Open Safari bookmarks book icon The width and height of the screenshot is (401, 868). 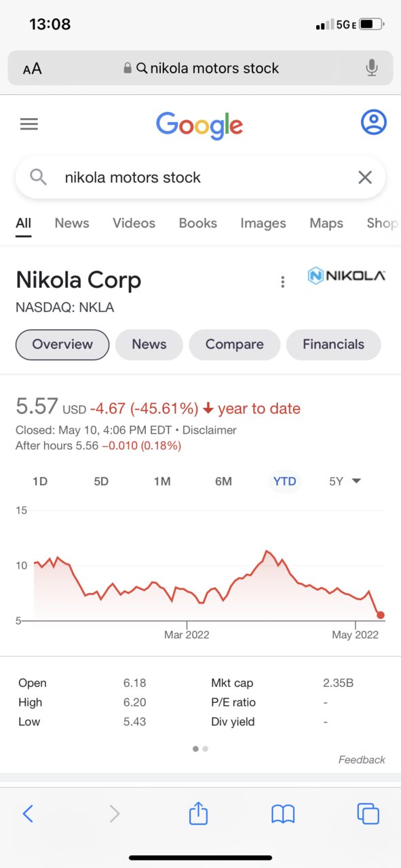(283, 813)
